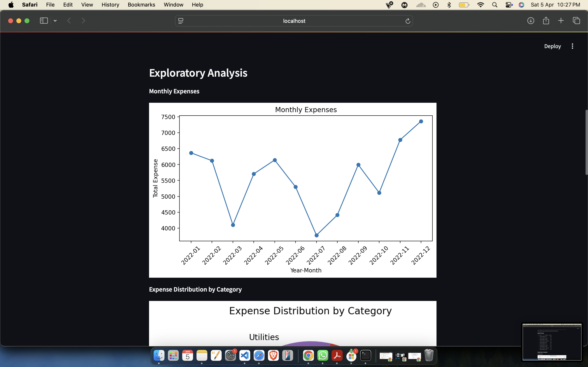
Task: Click the page settings icon in address bar
Action: [181, 21]
